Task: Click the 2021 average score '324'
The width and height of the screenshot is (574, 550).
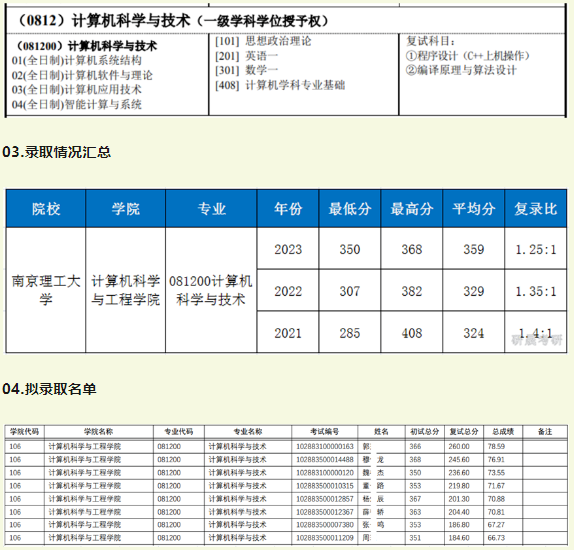Action: 474,333
